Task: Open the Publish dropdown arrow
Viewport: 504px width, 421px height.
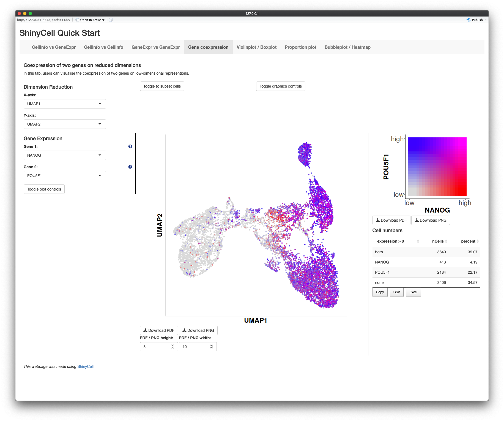Action: 486,20
